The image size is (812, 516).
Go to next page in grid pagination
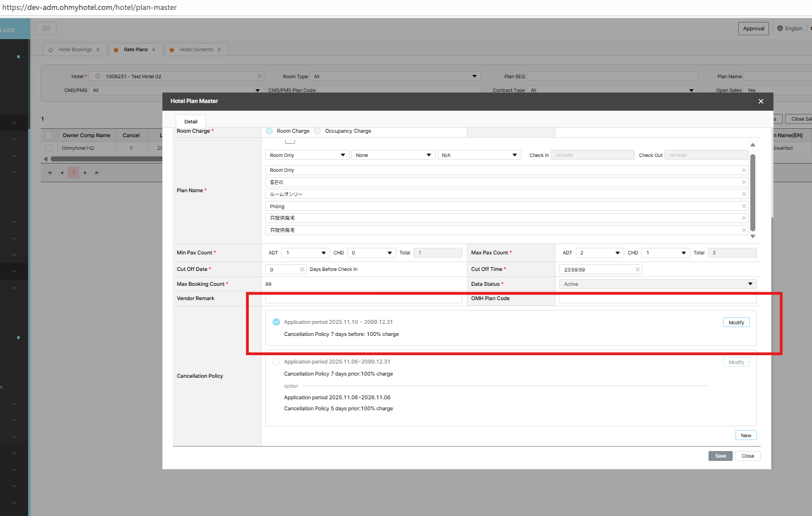85,173
